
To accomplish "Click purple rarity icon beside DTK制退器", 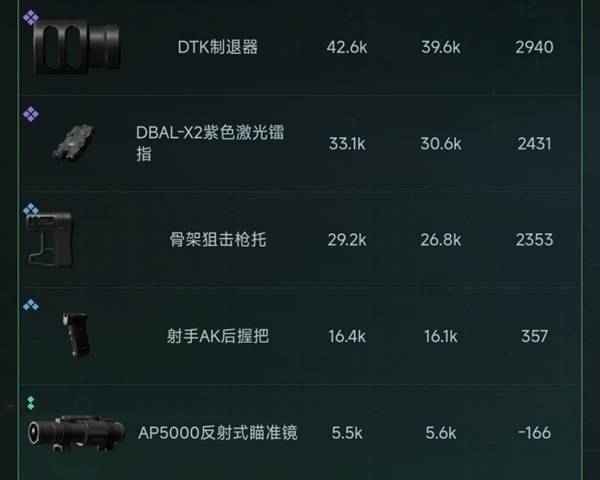I will (31, 18).
